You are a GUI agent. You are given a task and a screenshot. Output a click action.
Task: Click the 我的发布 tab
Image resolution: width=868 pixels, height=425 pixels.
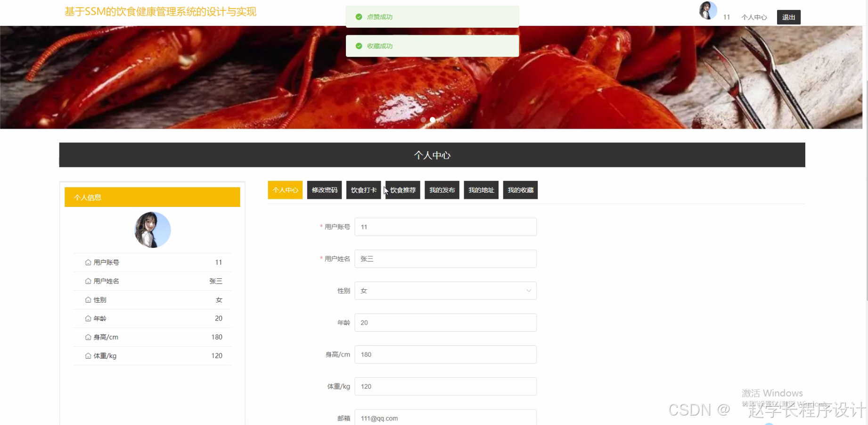pos(442,190)
